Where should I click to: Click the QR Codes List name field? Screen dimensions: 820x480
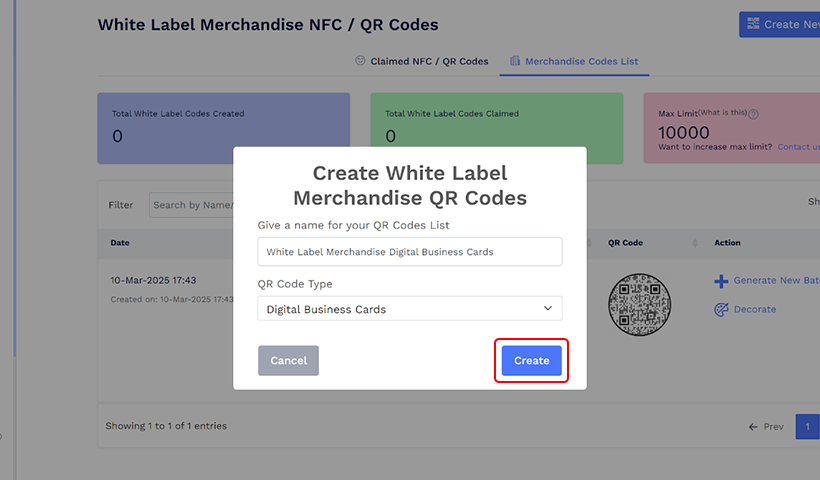(409, 252)
